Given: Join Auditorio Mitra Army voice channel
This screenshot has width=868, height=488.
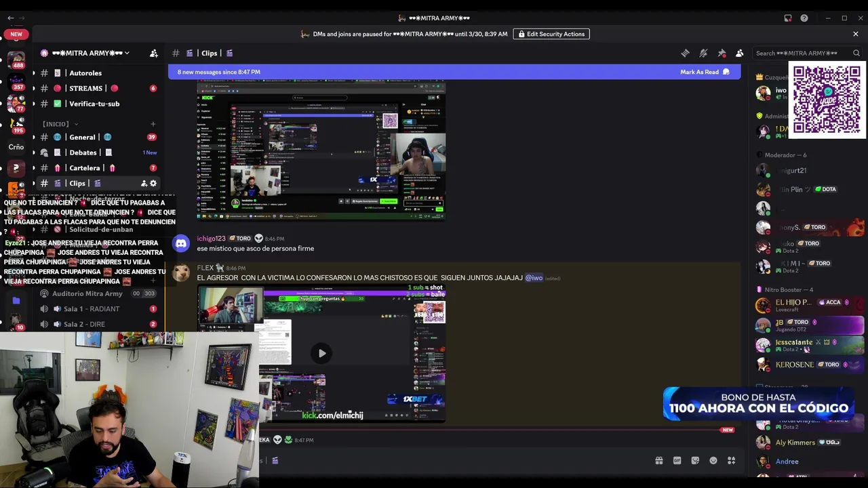Looking at the screenshot, I should pos(98,293).
